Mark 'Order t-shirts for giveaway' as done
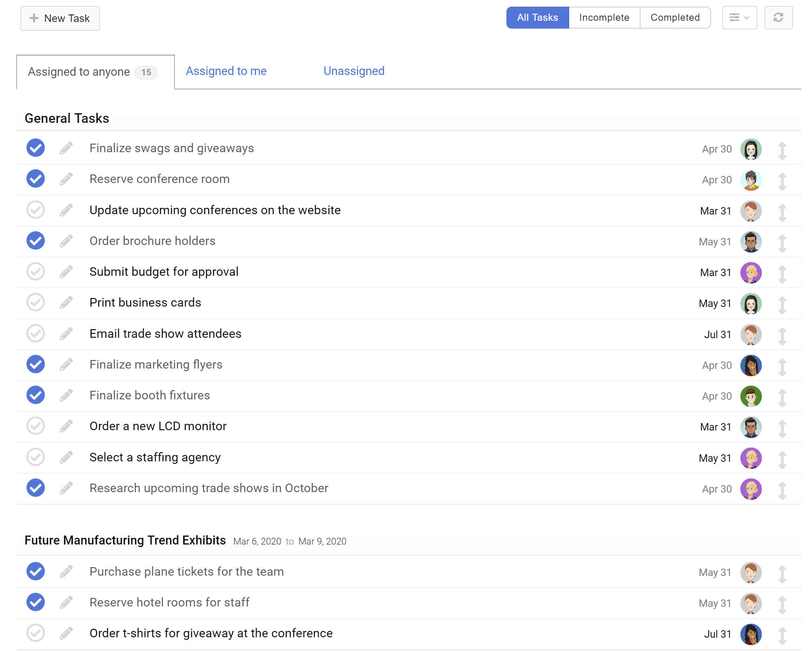This screenshot has width=812, height=651. (35, 633)
